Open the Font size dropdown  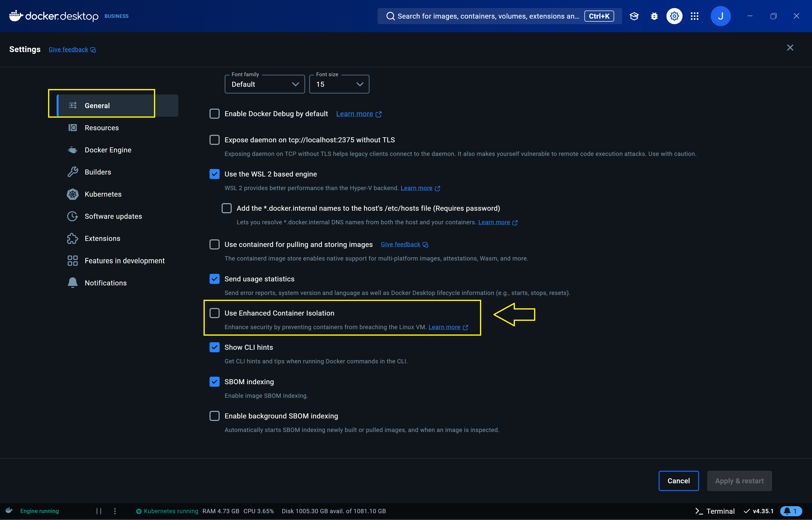(339, 84)
